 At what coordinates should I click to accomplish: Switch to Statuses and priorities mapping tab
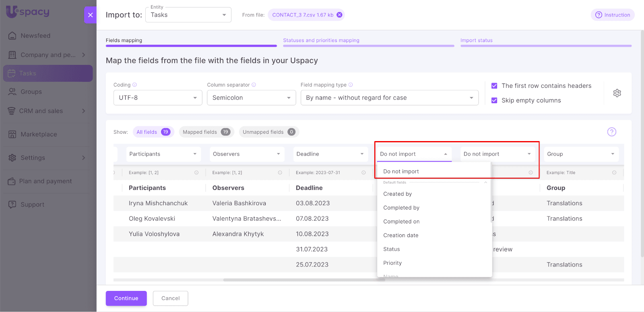pos(321,40)
